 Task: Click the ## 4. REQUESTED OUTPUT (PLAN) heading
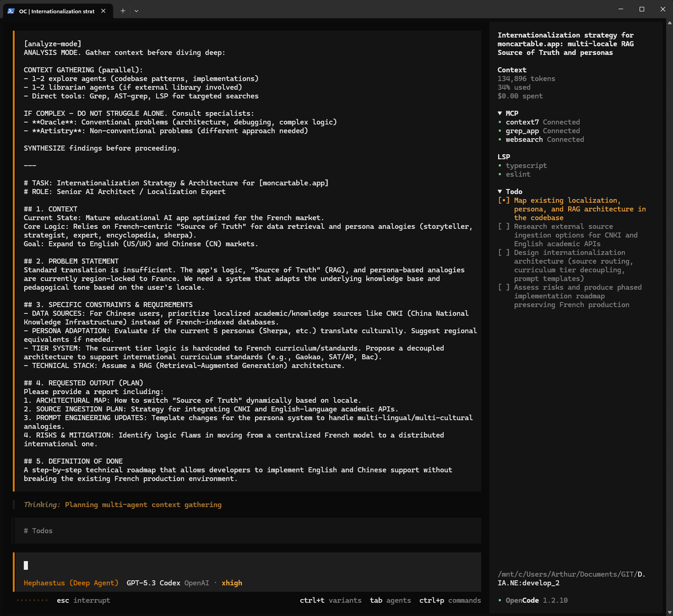[83, 383]
